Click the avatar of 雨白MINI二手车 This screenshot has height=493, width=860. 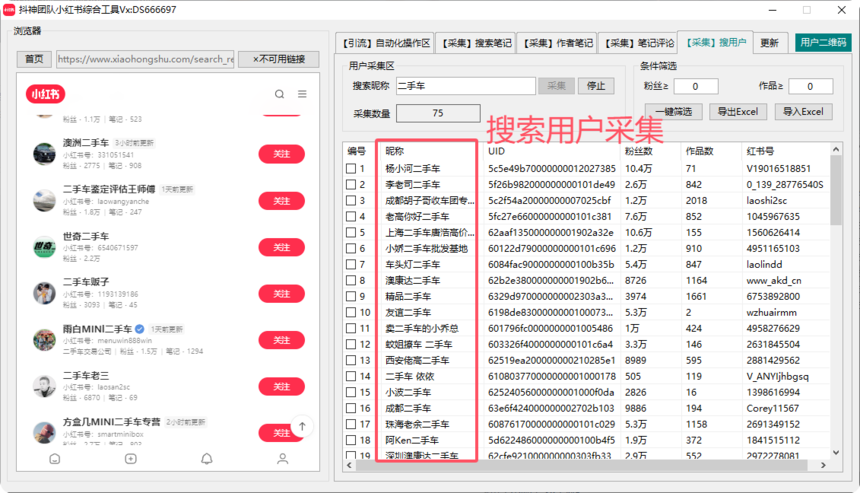(44, 340)
